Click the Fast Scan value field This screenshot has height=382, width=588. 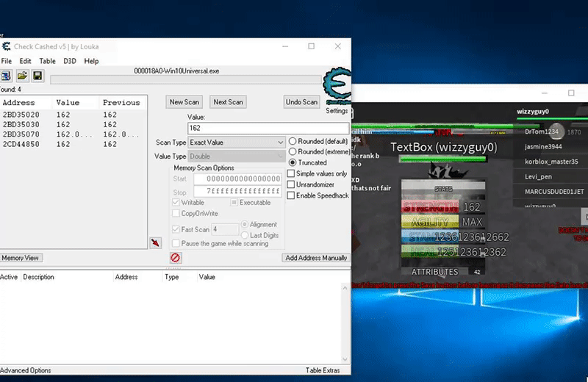(226, 229)
